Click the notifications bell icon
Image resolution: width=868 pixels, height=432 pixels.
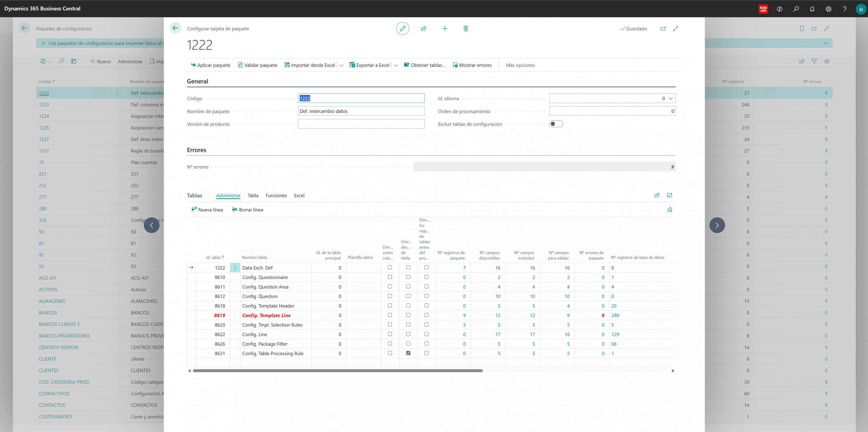tap(812, 9)
